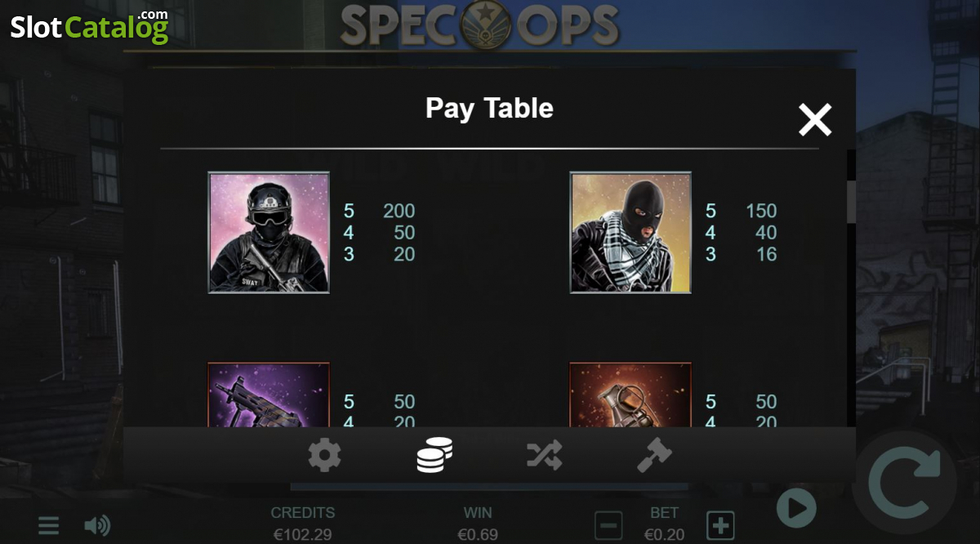Open the shuffle paylines tab
The width and height of the screenshot is (980, 544).
[x=544, y=455]
